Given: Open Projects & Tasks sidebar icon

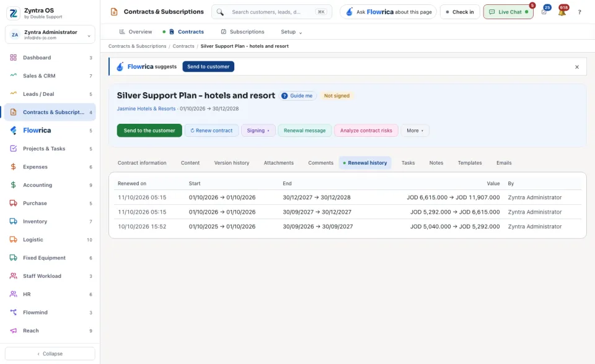Looking at the screenshot, I should point(13,149).
